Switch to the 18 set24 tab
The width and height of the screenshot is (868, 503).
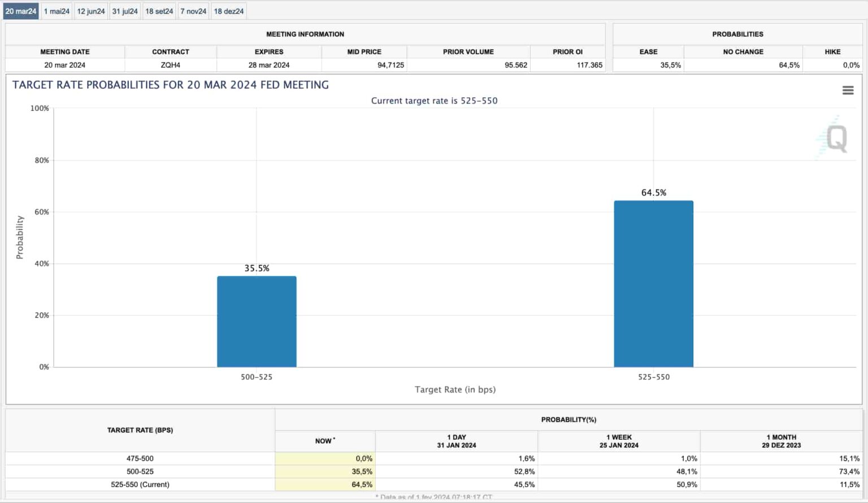click(158, 10)
